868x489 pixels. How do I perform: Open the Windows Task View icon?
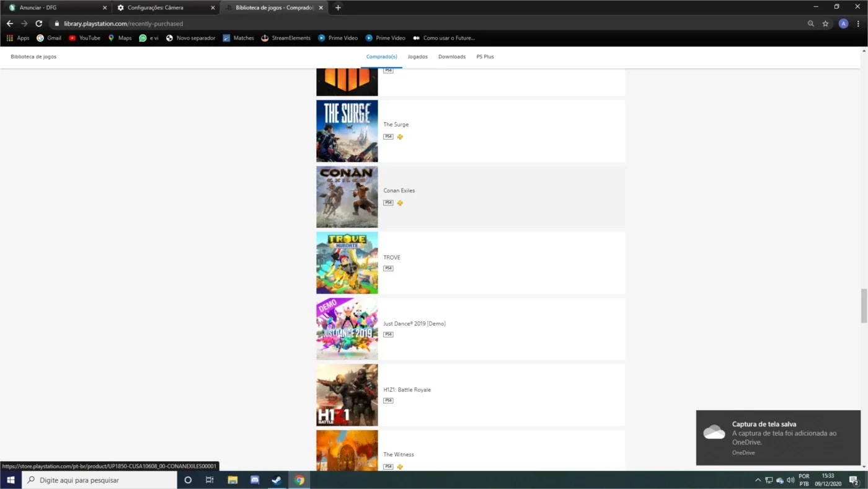pyautogui.click(x=210, y=480)
